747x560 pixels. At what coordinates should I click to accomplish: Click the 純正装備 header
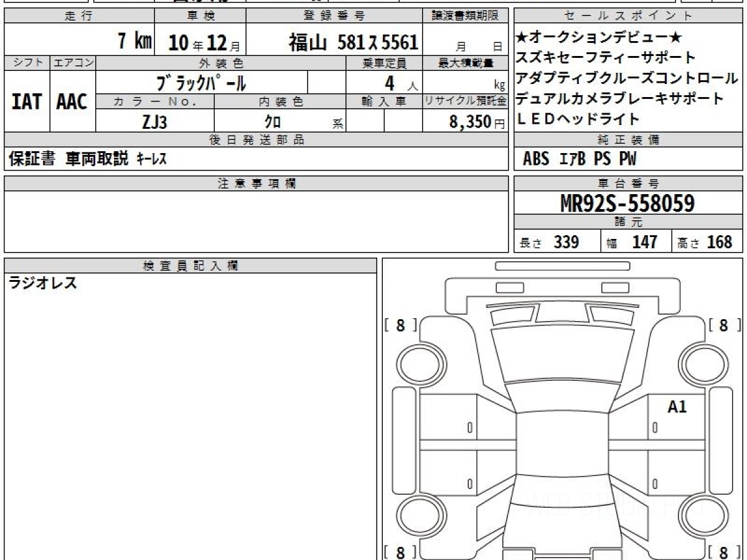point(628,140)
